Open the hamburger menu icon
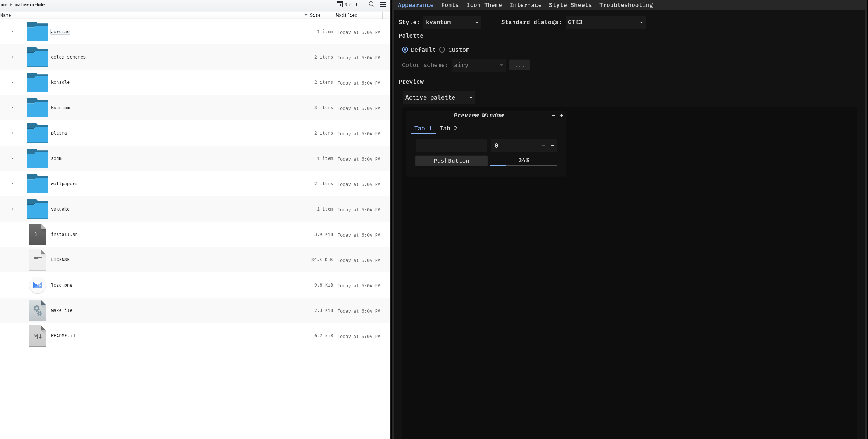Viewport: 868px width, 439px height. (x=383, y=4)
